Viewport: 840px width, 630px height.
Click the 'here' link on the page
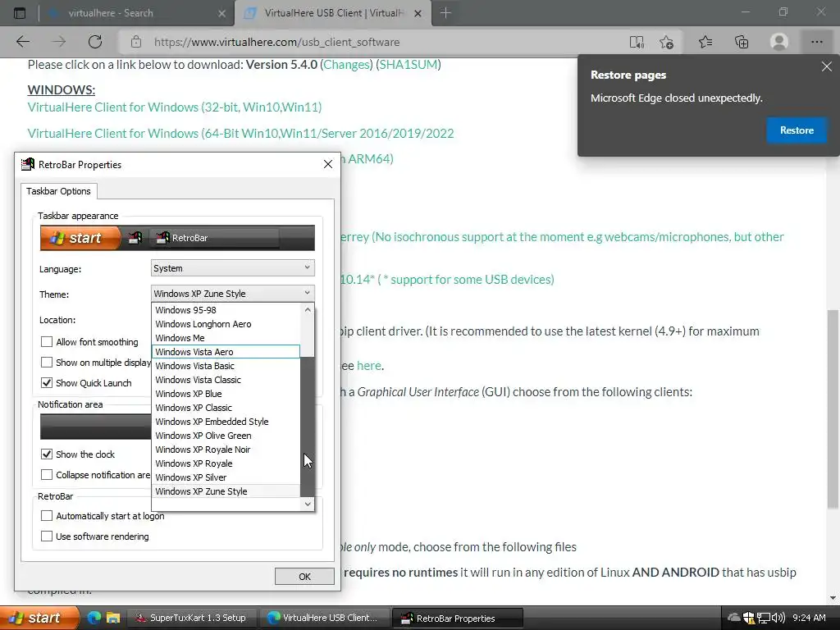click(x=368, y=365)
